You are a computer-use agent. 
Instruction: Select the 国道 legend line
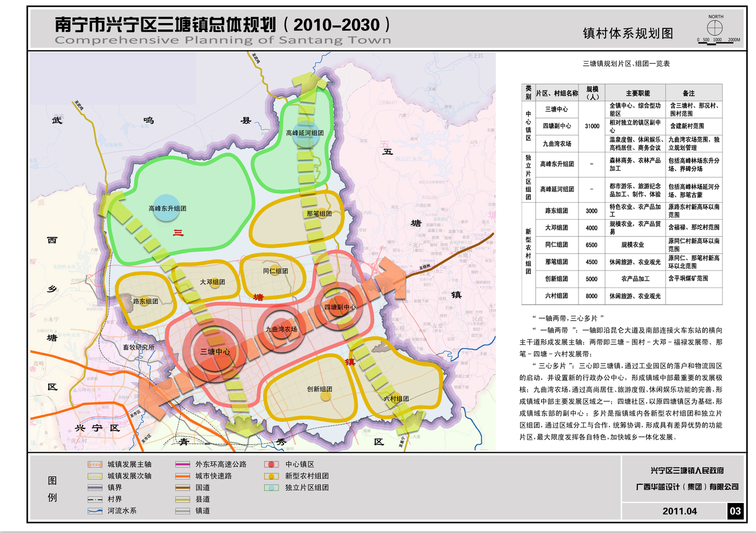[x=182, y=488]
